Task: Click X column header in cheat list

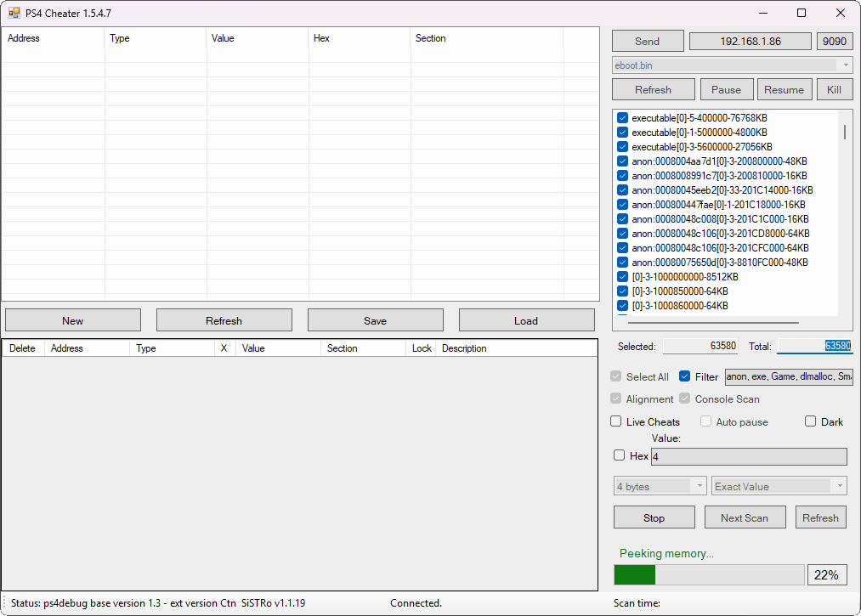Action: (x=224, y=348)
